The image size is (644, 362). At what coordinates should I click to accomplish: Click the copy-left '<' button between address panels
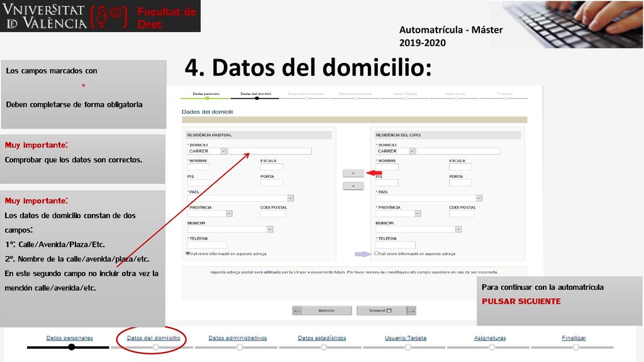(x=353, y=186)
